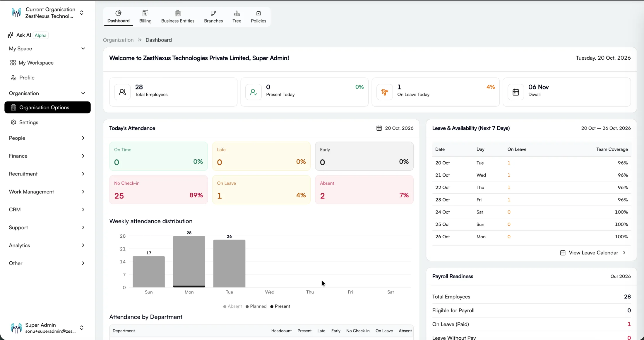Select the Early attendance card
This screenshot has width=644, height=340.
coord(364,156)
